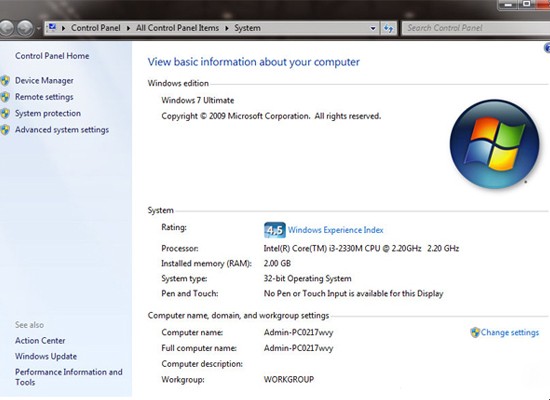This screenshot has height=400, width=550.
Task: Click Change settings for computer name
Action: pos(504,332)
